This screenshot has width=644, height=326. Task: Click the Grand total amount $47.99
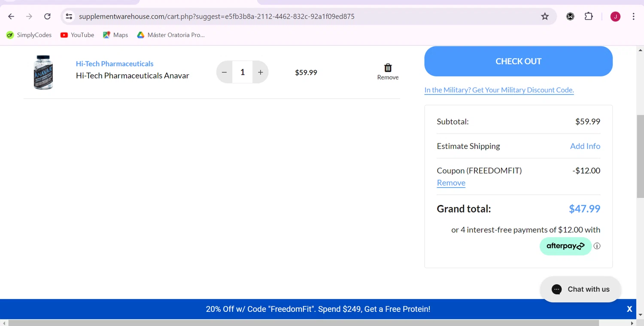[x=584, y=209]
